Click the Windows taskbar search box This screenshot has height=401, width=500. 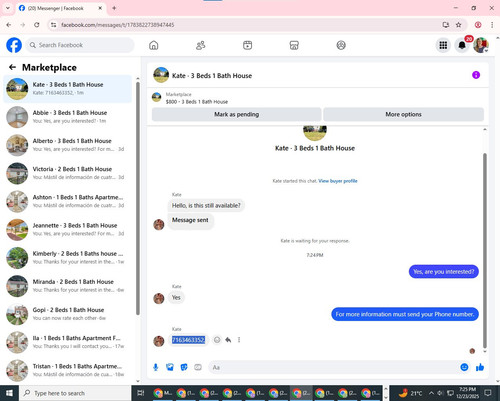pos(75,393)
